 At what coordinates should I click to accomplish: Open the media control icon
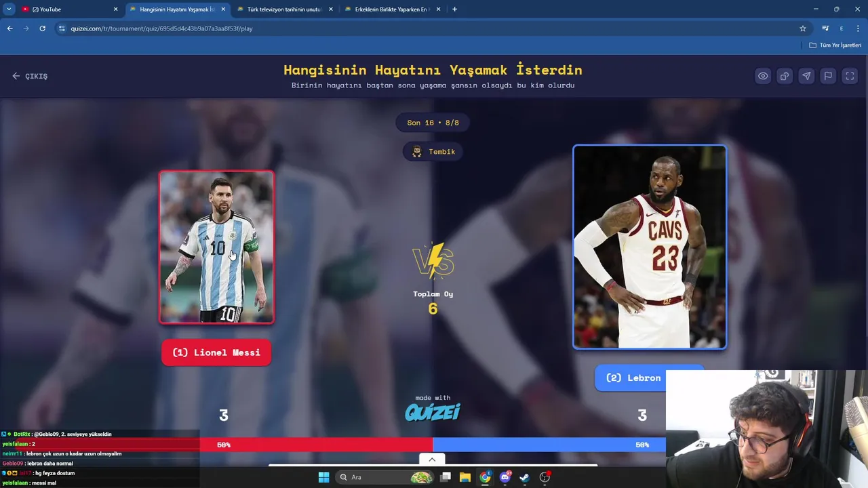pyautogui.click(x=825, y=28)
